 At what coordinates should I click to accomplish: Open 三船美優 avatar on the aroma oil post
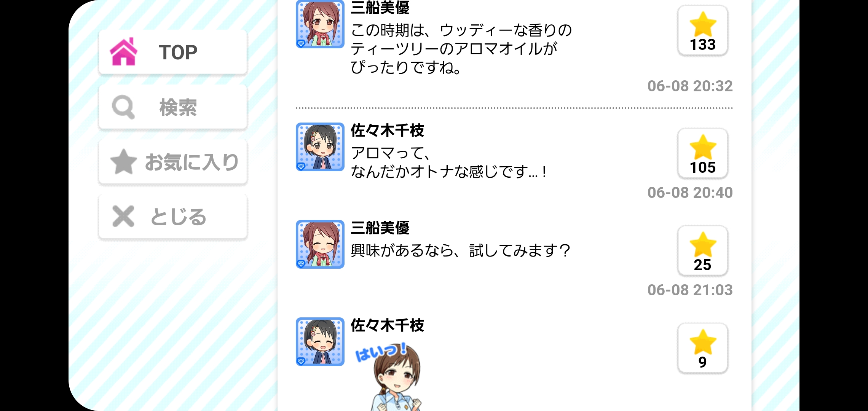(320, 24)
